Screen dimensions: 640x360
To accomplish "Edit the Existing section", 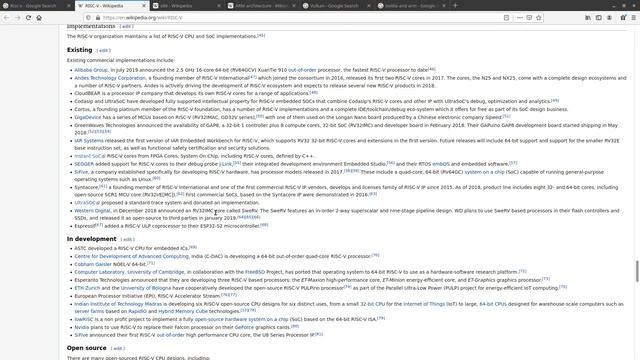I will click(103, 50).
